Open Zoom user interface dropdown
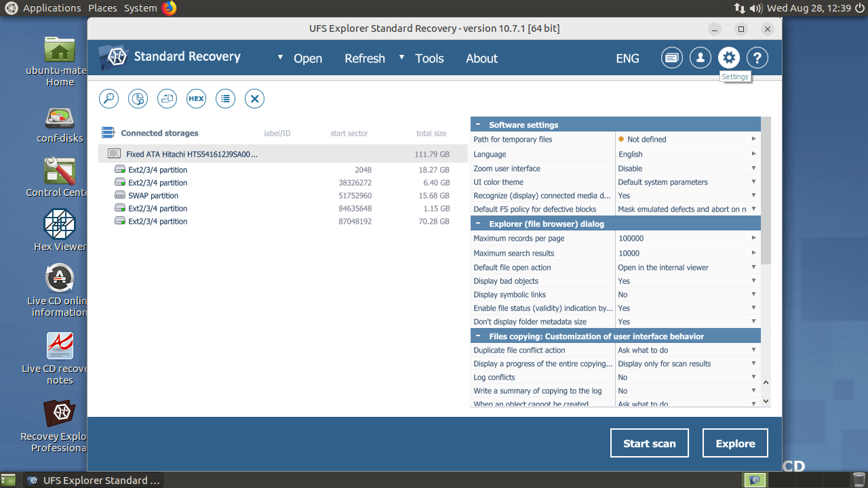 click(753, 168)
